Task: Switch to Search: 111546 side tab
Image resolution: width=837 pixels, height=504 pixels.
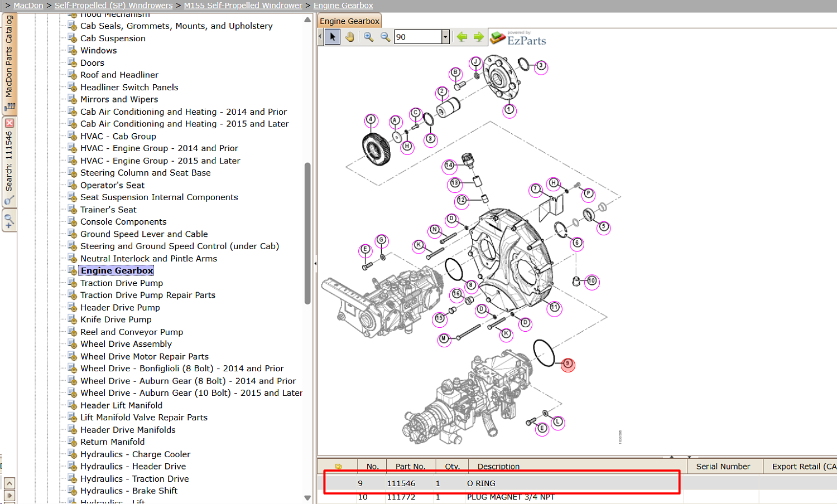Action: (x=9, y=162)
